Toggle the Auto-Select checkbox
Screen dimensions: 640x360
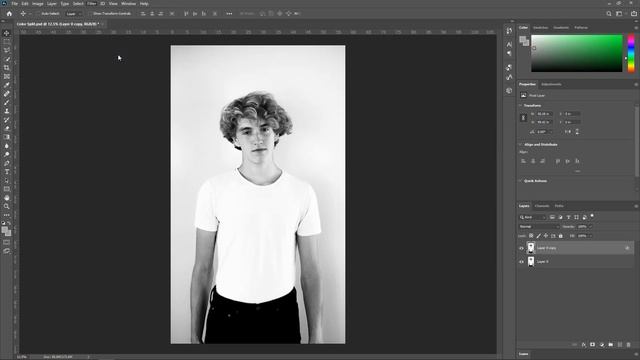[x=38, y=13]
